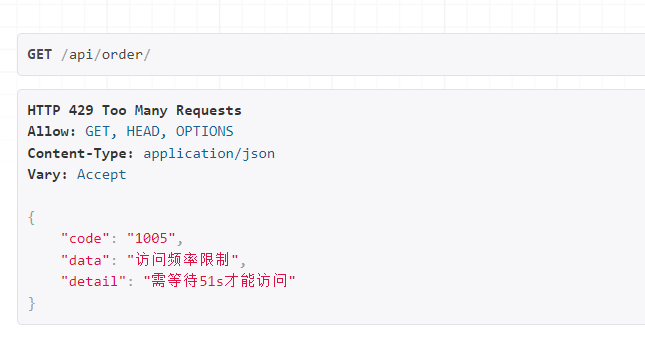
Task: Click the /api/order/ request path
Action: 106,55
